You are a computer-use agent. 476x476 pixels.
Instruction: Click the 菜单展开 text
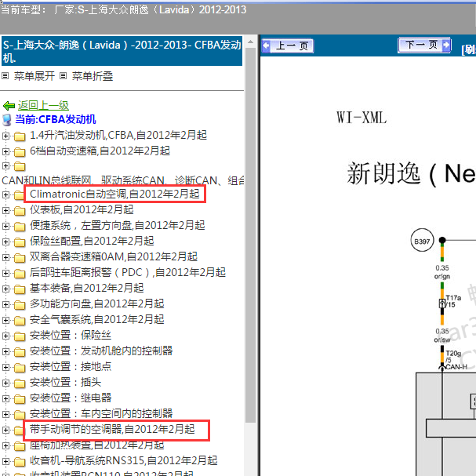click(x=35, y=76)
